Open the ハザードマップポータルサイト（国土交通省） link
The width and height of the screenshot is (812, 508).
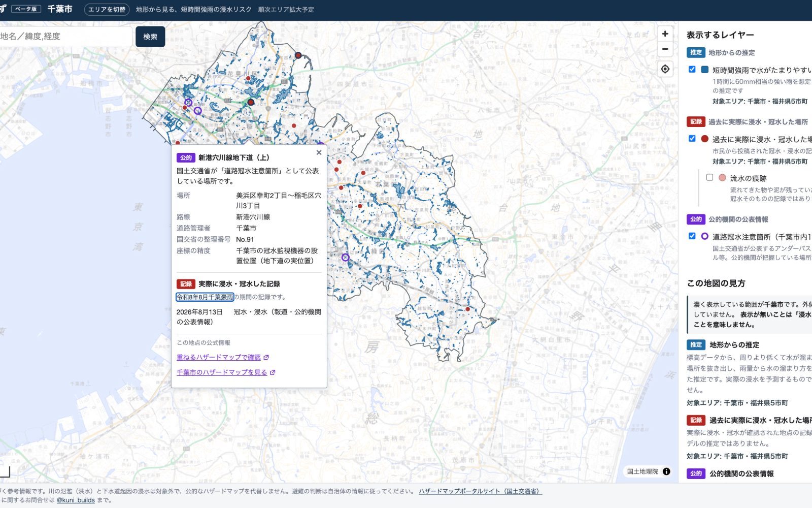[480, 491]
